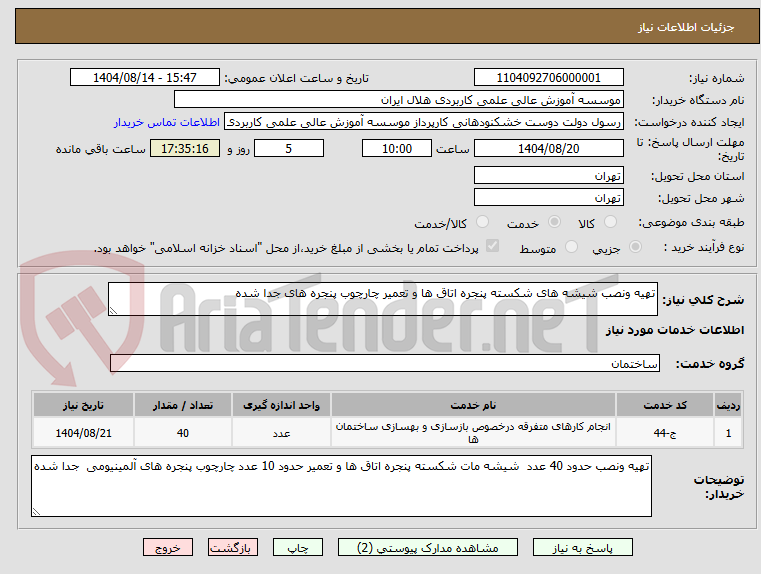Viewport: 761px width, 574px height.
Task: Click the unit cell عدد
Action: [281, 432]
